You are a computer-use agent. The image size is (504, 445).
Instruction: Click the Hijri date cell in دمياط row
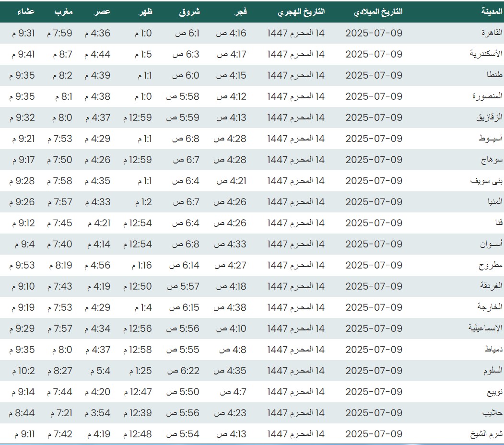[296, 350]
